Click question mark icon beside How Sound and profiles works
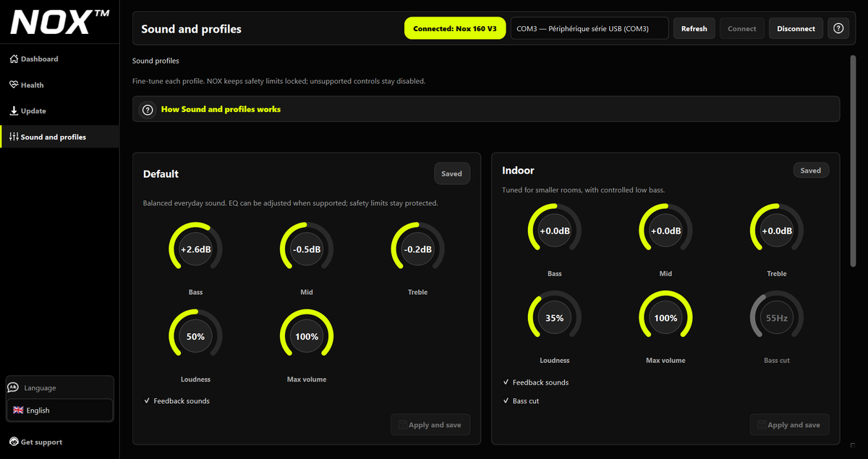Viewport: 868px width, 459px height. [x=148, y=110]
